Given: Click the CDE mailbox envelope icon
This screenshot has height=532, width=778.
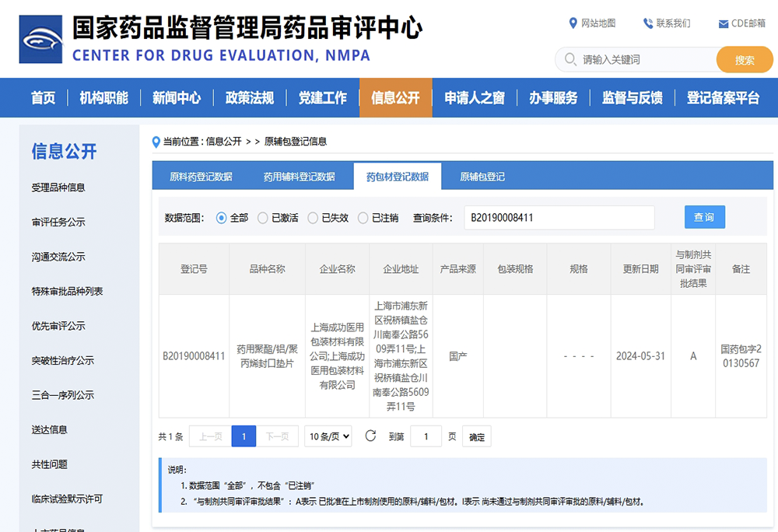Looking at the screenshot, I should 724,24.
